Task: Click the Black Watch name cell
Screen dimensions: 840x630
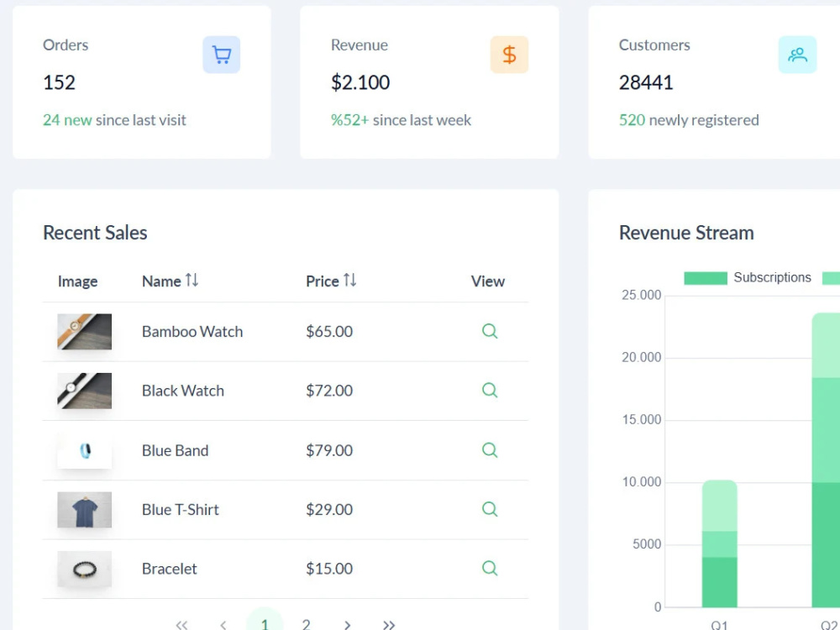Action: [x=182, y=391]
